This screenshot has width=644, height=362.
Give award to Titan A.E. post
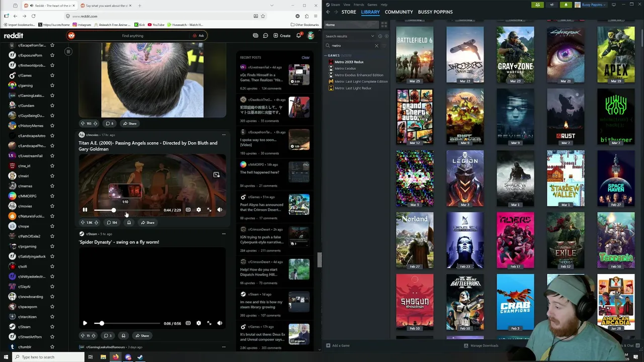click(129, 222)
